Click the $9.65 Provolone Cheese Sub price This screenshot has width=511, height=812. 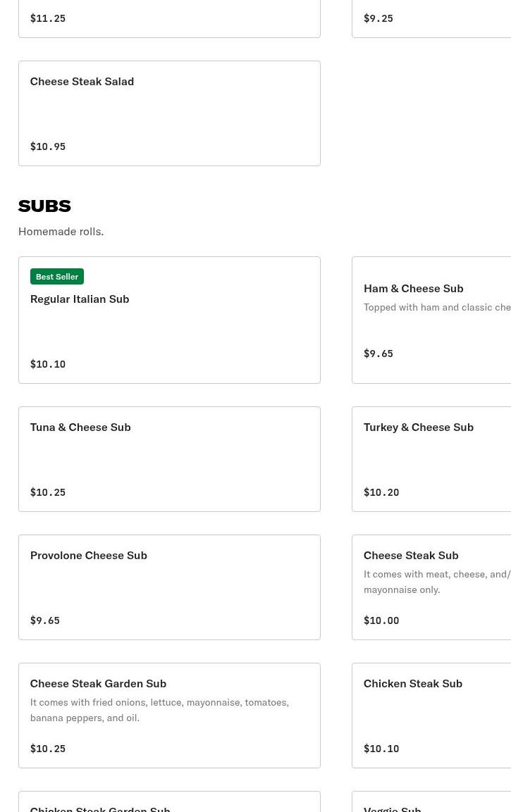(x=45, y=620)
